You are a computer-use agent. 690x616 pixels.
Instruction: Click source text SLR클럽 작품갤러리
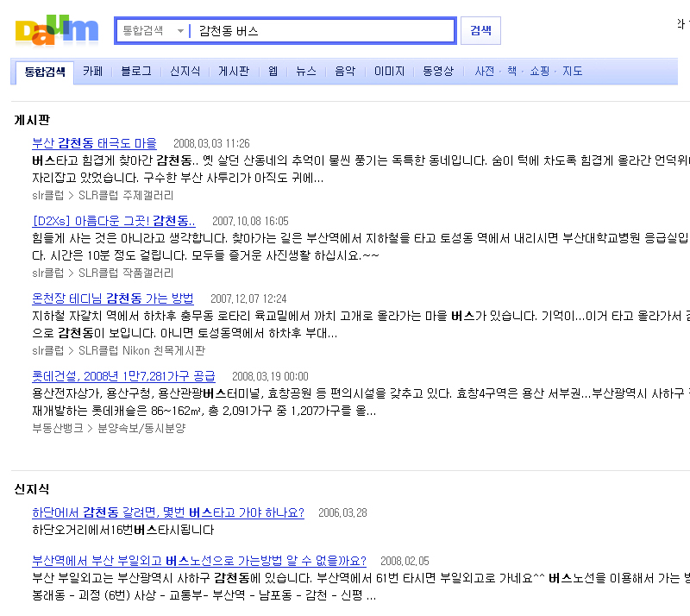(x=126, y=273)
